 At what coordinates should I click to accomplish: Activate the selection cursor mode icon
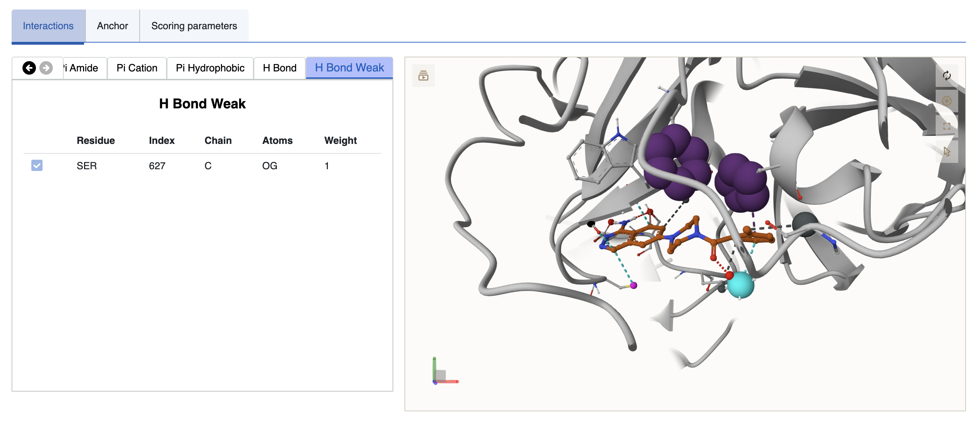[x=946, y=151]
